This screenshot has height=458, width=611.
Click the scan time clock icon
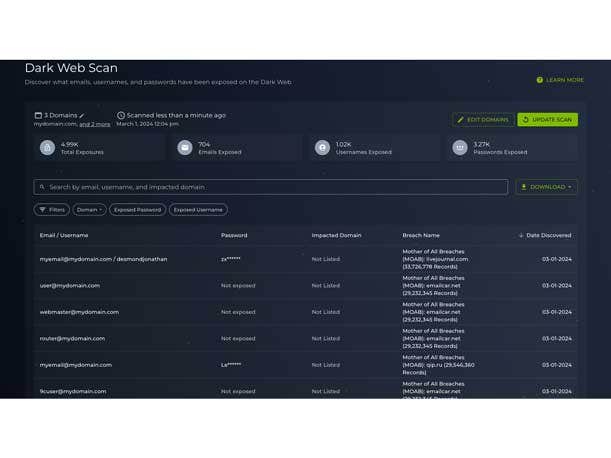[121, 116]
